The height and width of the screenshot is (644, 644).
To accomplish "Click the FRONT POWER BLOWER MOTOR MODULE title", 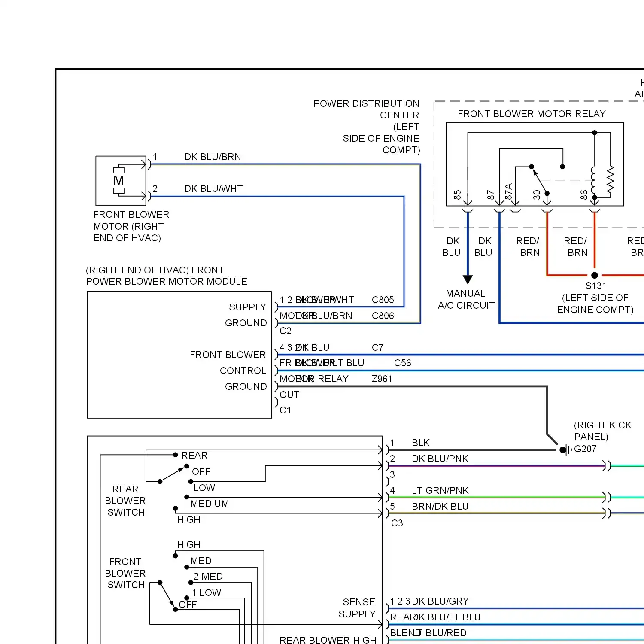I will [x=167, y=276].
